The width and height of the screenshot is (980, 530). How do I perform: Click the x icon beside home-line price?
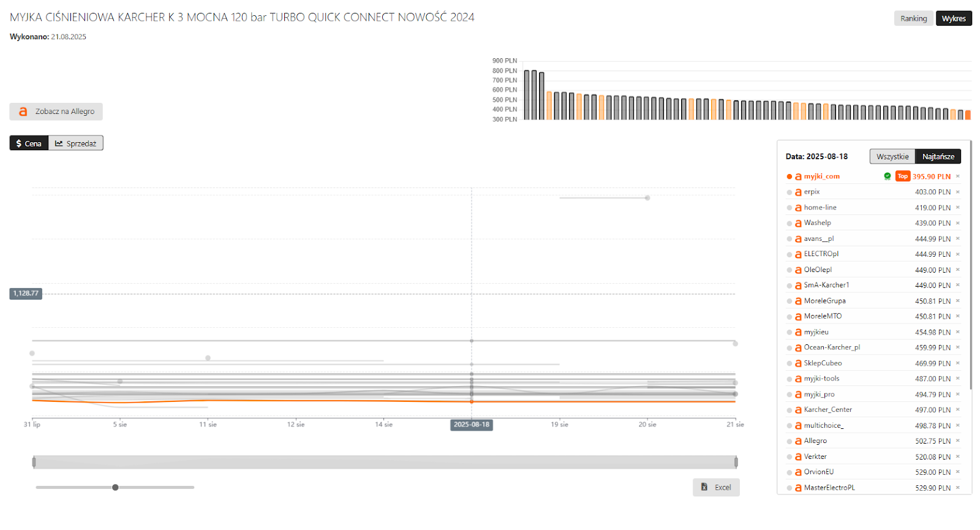(958, 208)
